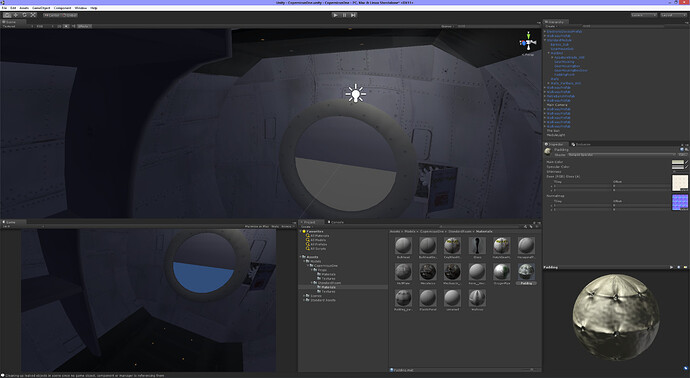
Task: Open the Create button in Hierarchy
Action: [550, 26]
